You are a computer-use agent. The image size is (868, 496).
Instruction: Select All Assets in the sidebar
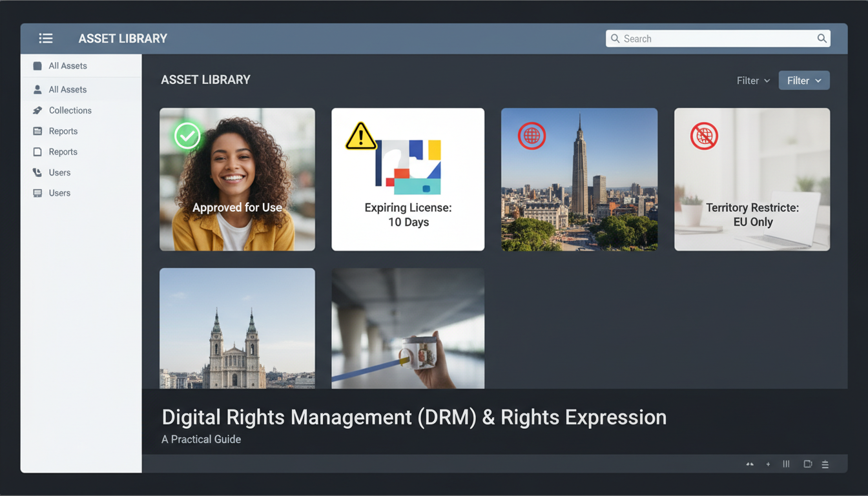[x=68, y=65]
